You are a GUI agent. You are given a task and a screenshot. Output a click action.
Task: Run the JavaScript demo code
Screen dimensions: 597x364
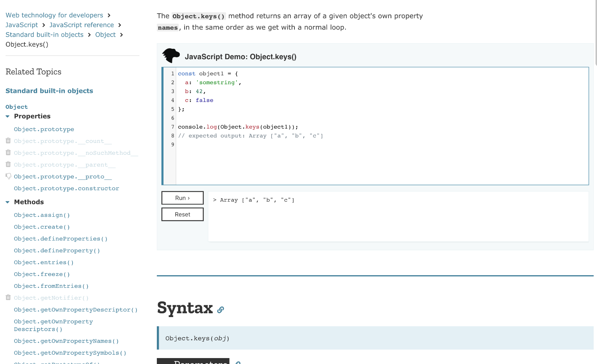[182, 198]
